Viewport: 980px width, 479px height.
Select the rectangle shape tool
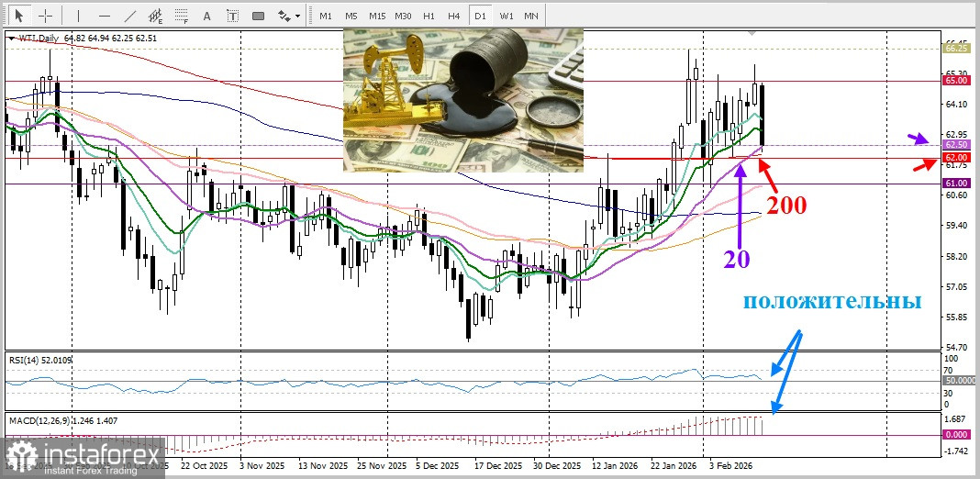point(258,16)
